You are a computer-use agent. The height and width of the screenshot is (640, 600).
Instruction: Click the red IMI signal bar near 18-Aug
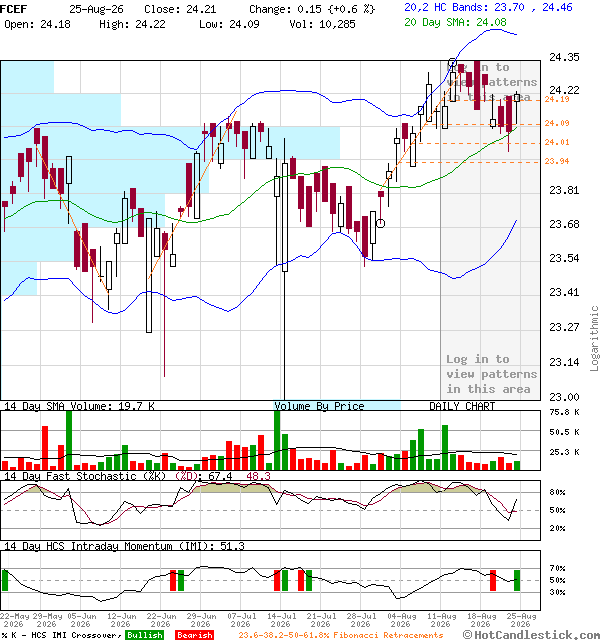493,580
